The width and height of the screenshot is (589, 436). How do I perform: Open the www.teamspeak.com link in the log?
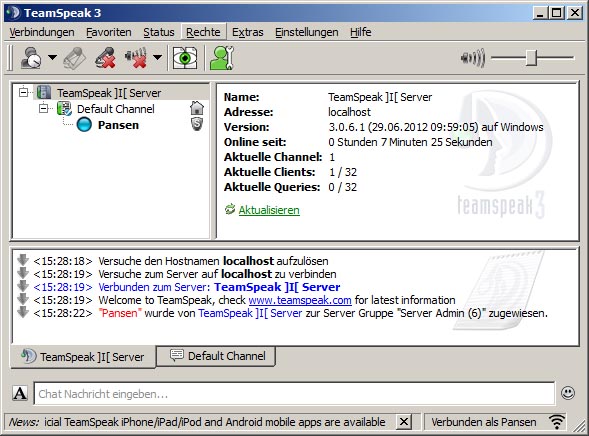(x=300, y=300)
